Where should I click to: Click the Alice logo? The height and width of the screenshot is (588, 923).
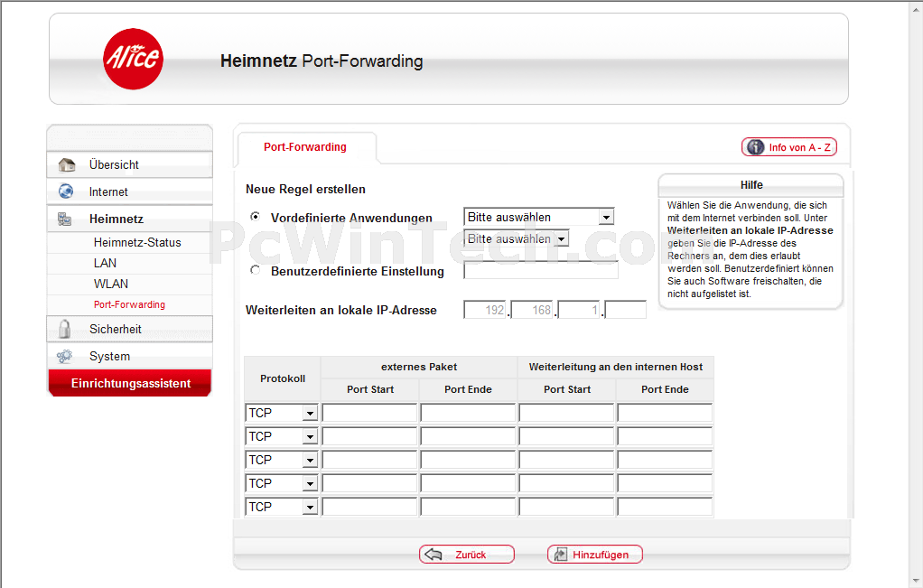point(133,59)
